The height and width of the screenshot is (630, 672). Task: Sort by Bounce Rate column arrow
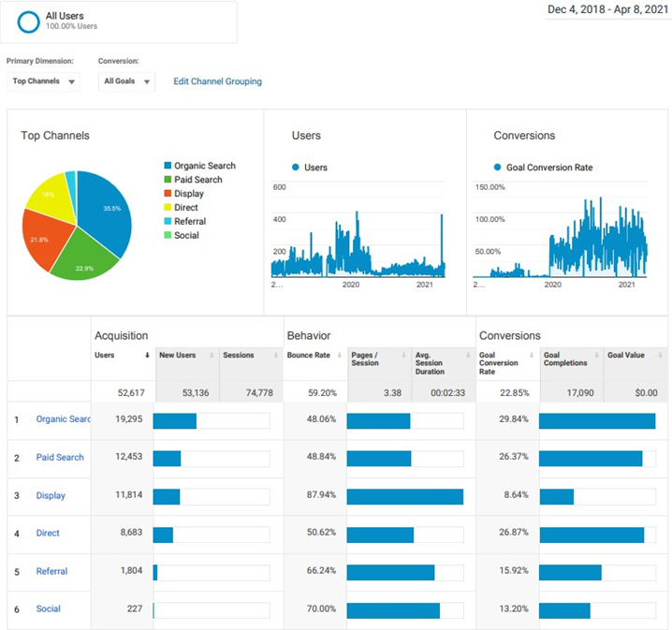click(x=340, y=355)
